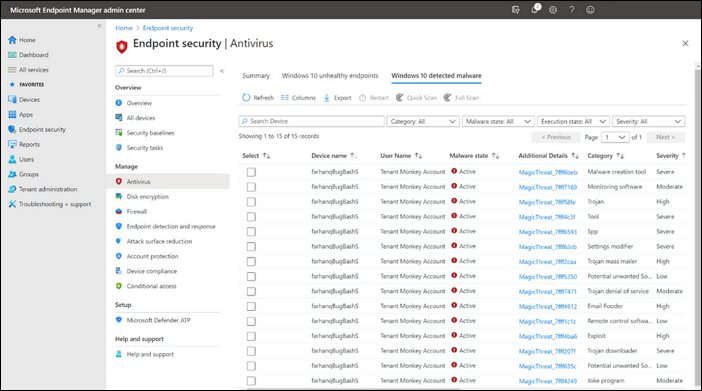Check the Email flooder row checkbox
This screenshot has width=702, height=391.
coord(251,306)
